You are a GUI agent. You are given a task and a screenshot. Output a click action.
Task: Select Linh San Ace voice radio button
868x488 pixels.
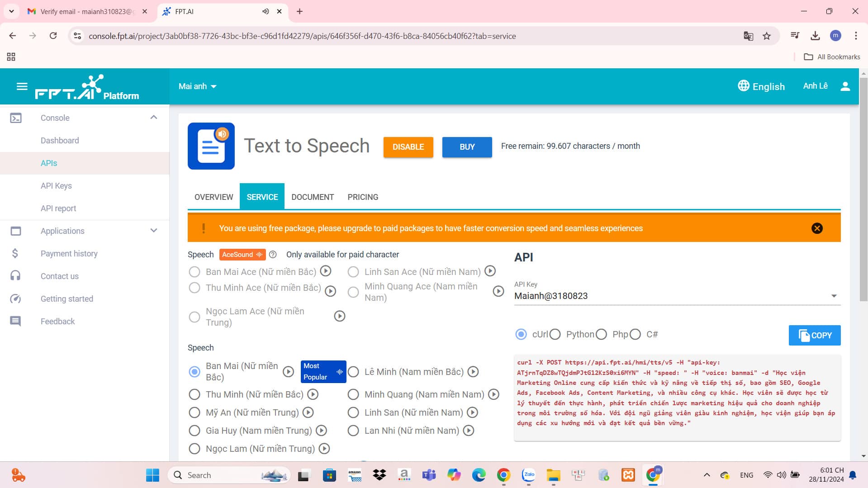pos(353,272)
